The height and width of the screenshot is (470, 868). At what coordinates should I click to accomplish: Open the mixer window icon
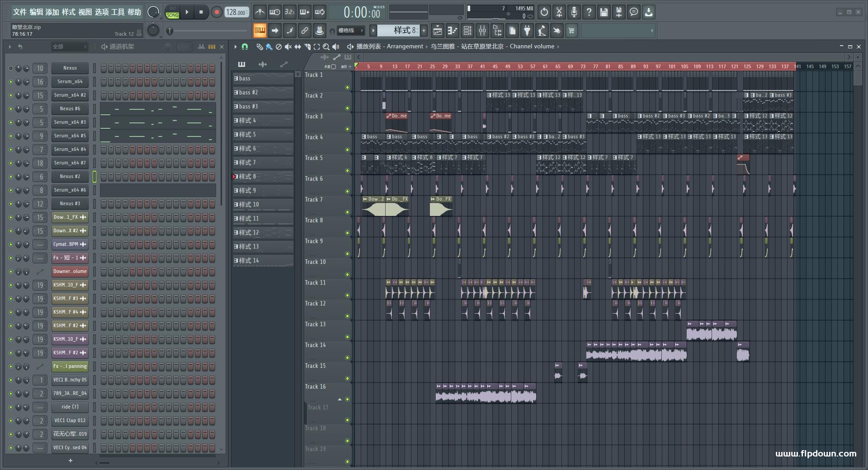pos(482,31)
